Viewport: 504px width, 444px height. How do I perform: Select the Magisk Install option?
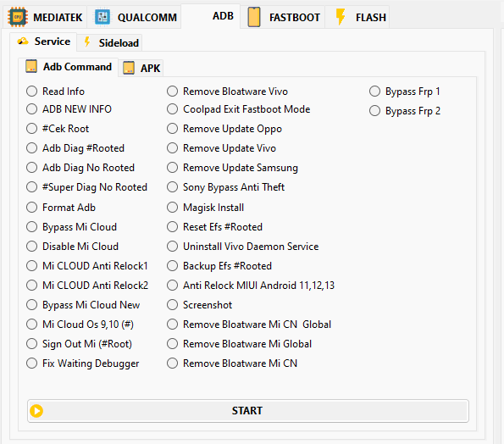(205, 208)
